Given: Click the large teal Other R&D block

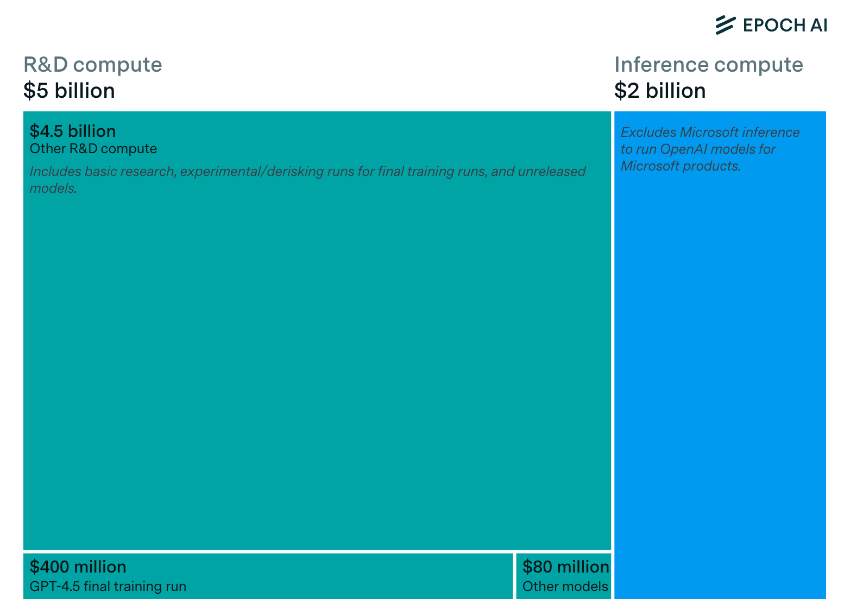Looking at the screenshot, I should tap(317, 353).
